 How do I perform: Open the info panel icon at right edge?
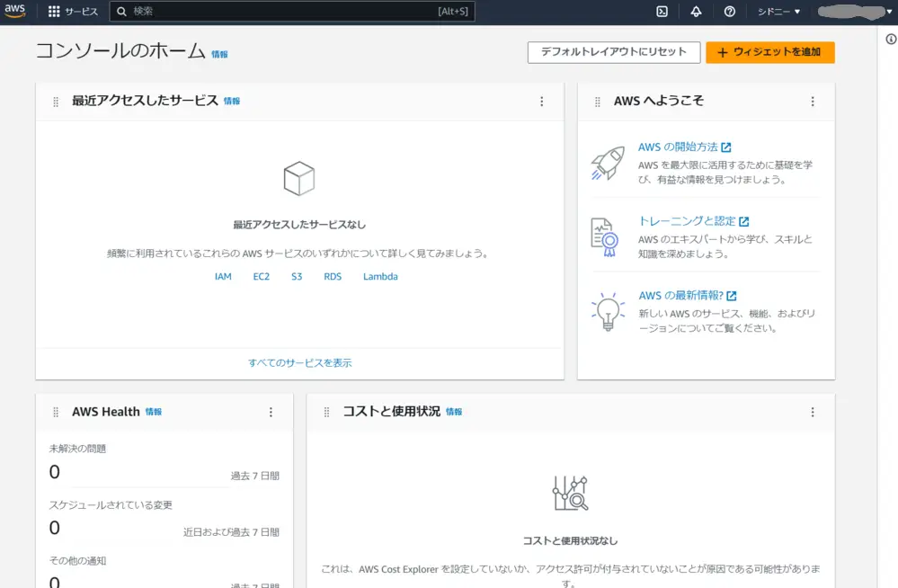[891, 39]
